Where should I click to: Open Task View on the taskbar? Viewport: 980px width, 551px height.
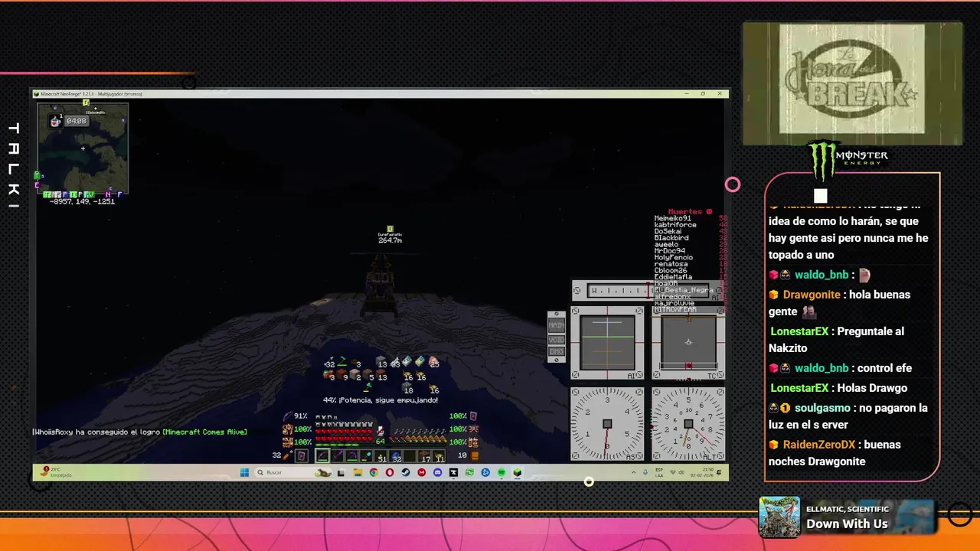tap(341, 472)
